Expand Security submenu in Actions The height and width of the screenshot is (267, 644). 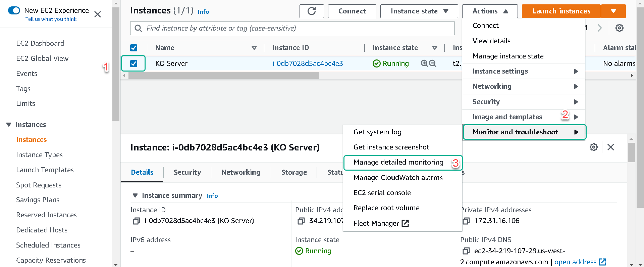coord(524,102)
